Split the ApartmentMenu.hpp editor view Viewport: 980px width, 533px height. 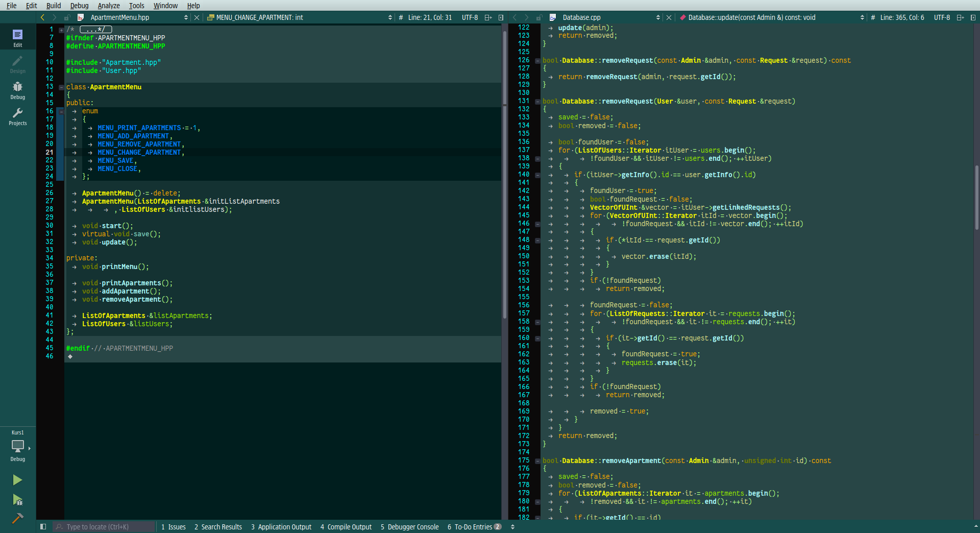tap(488, 17)
